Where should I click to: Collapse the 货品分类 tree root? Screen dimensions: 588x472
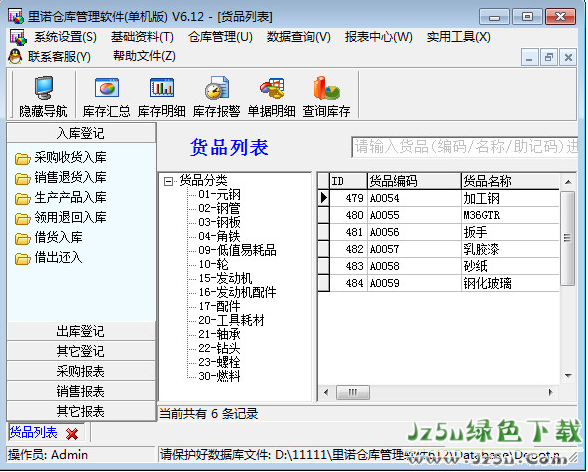click(x=168, y=181)
